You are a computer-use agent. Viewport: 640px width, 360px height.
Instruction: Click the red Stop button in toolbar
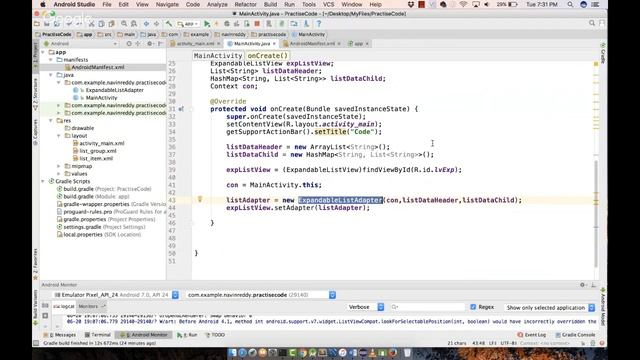click(257, 24)
